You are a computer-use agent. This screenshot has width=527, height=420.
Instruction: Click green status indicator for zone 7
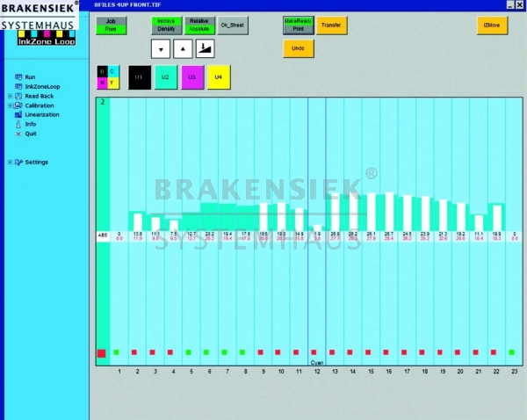[x=224, y=352]
